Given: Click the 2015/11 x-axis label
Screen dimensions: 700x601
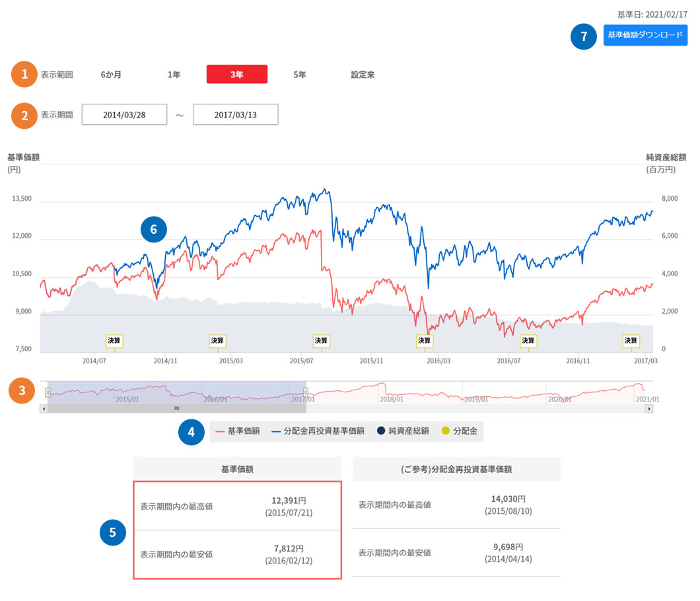Looking at the screenshot, I should pyautogui.click(x=371, y=361).
